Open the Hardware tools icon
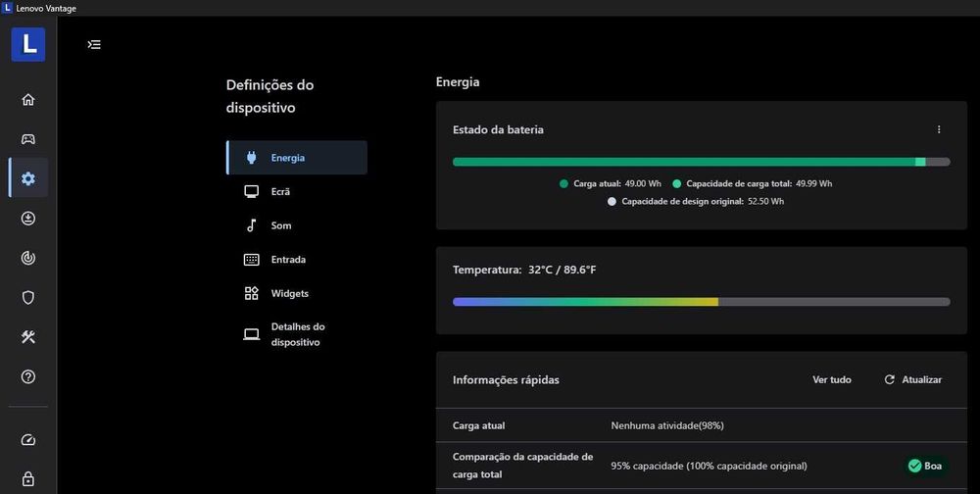The height and width of the screenshot is (494, 980). (x=28, y=337)
